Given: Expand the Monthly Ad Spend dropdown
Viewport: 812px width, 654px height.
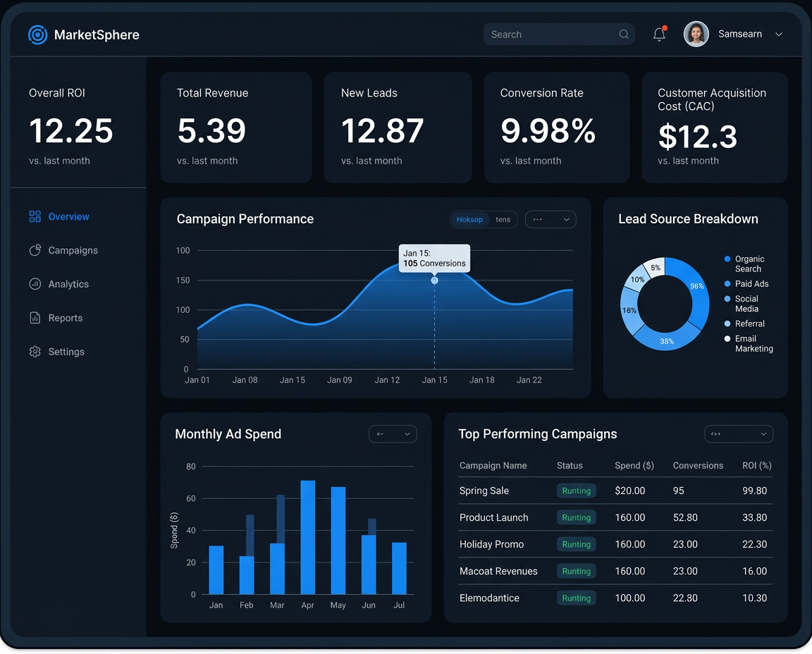Looking at the screenshot, I should click(393, 434).
